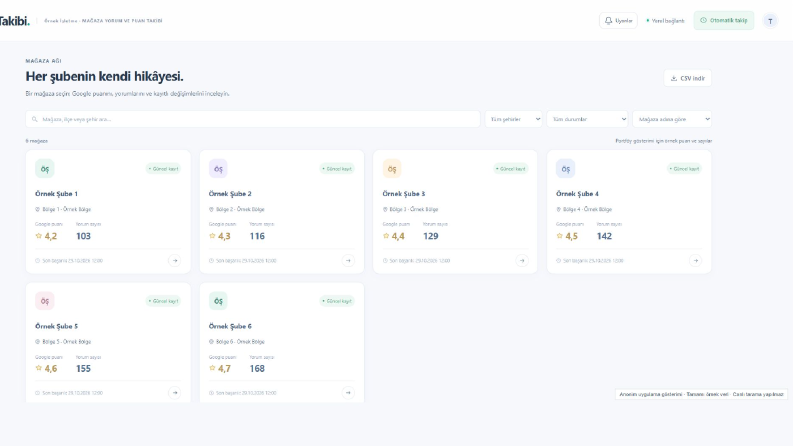Expand the Tüm şehirler dropdown
This screenshot has height=446, width=793.
click(513, 119)
